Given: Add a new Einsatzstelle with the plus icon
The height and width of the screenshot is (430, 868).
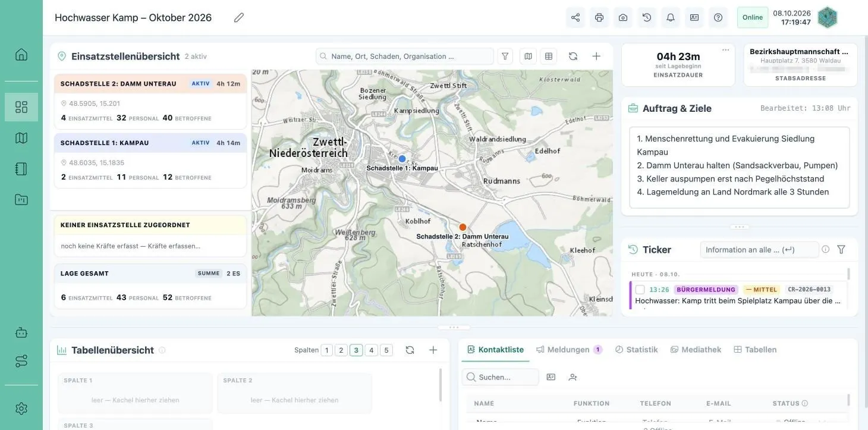Looking at the screenshot, I should [x=596, y=57].
